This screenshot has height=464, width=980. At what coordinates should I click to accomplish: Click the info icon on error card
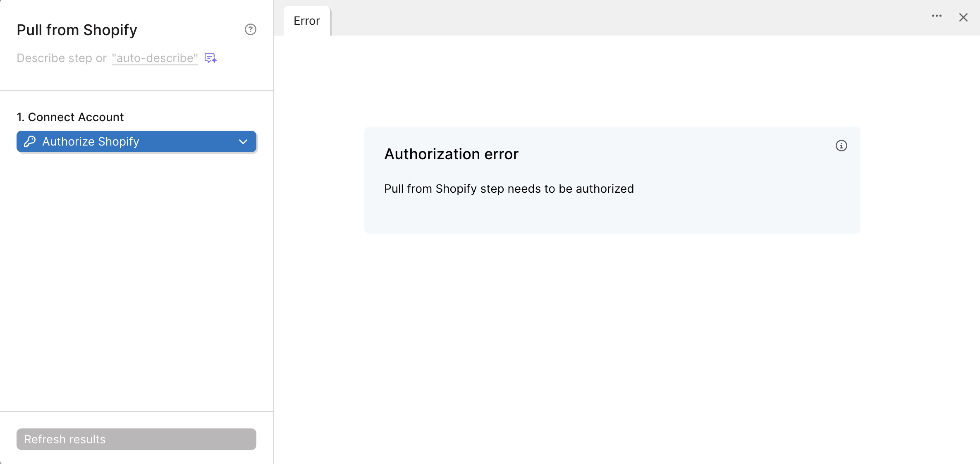click(841, 146)
